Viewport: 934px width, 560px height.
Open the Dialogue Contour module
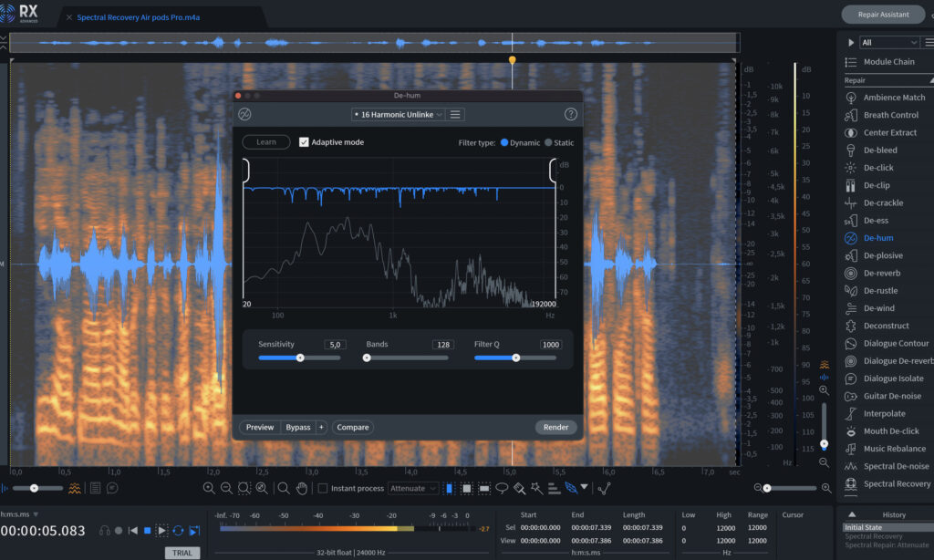click(x=887, y=343)
